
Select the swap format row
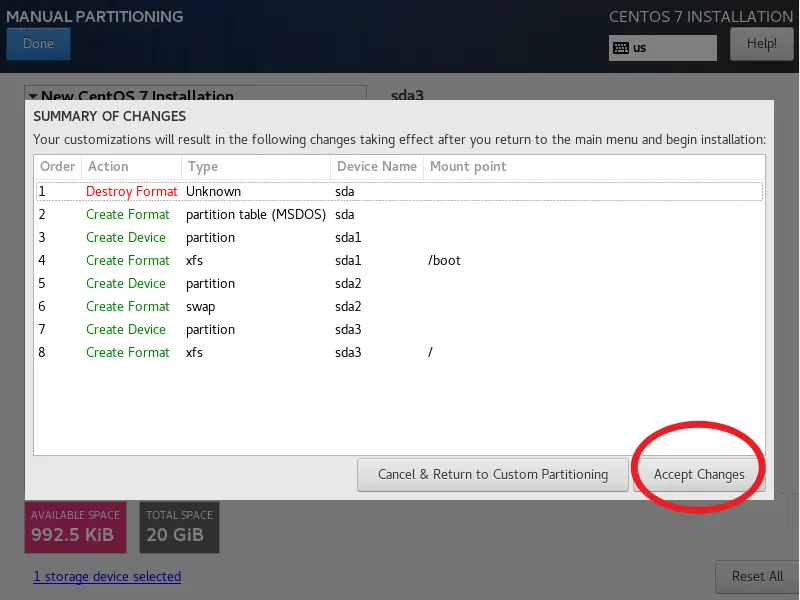(x=399, y=306)
